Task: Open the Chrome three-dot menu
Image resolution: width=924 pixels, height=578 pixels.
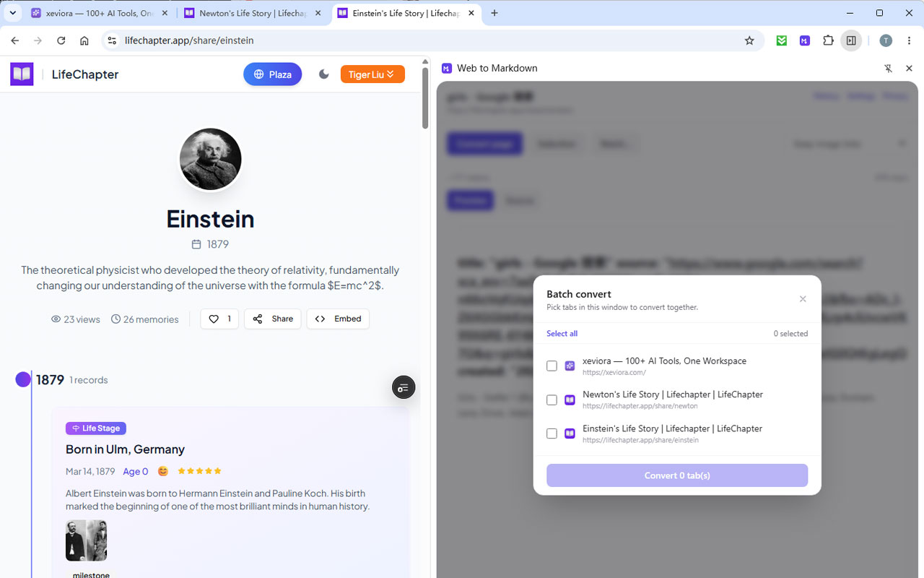Action: point(910,41)
